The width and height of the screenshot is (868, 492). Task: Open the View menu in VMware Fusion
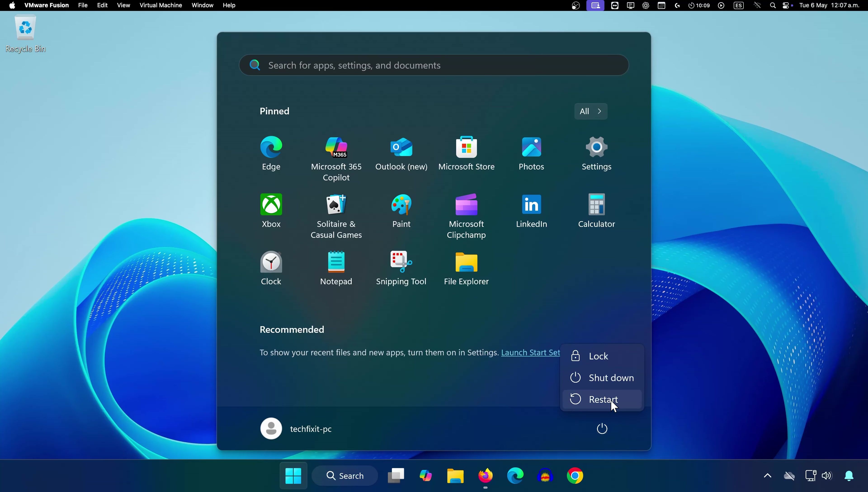point(123,5)
